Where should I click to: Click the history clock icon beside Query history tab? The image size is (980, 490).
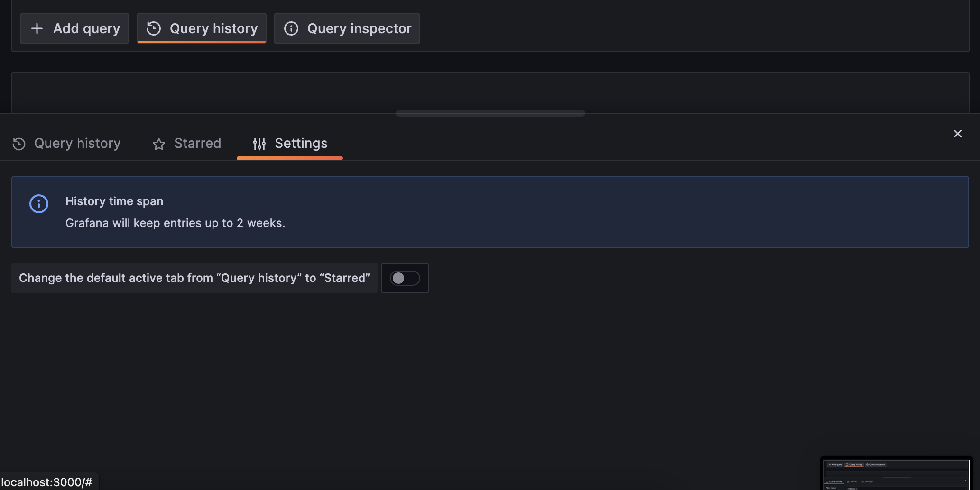click(19, 144)
